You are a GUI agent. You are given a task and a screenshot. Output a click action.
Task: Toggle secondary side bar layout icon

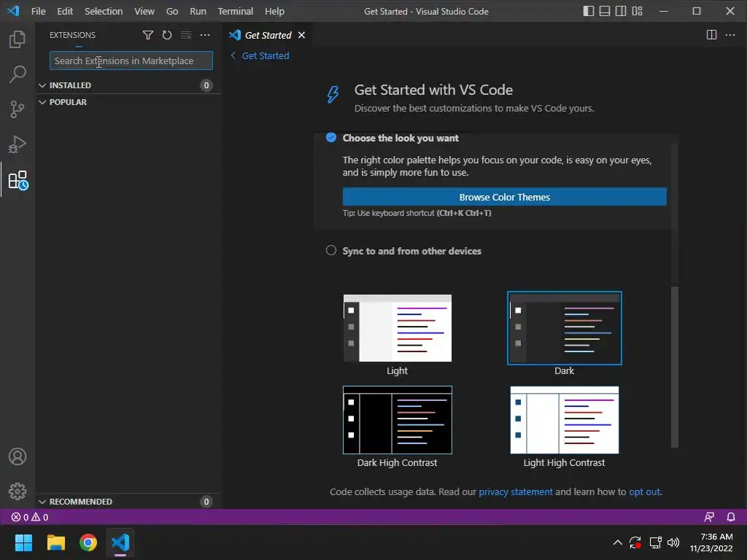click(x=621, y=11)
